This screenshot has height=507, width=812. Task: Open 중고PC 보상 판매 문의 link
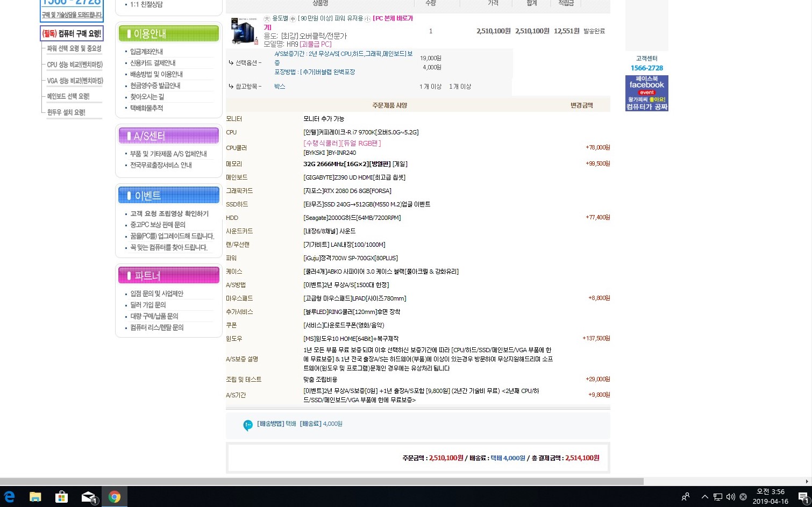158,225
